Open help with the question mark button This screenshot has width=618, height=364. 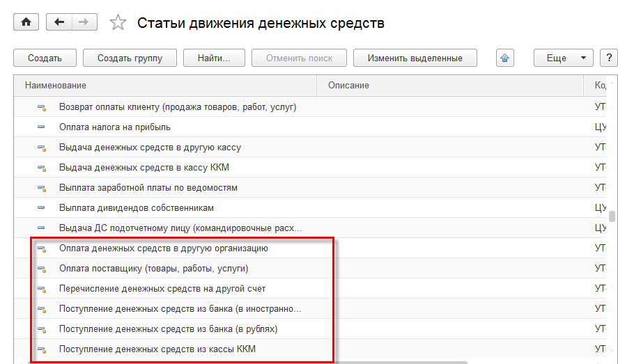(608, 58)
